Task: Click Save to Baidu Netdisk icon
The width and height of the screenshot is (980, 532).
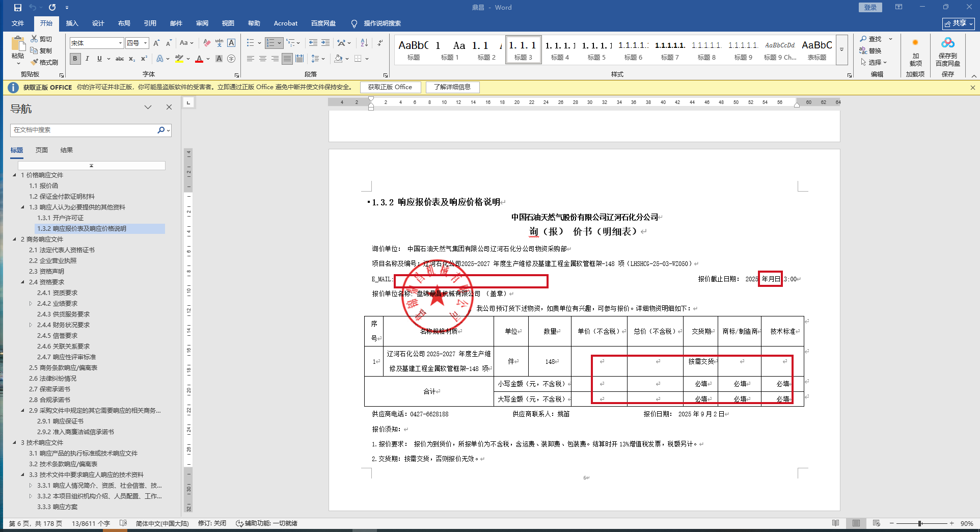Action: pyautogui.click(x=947, y=51)
